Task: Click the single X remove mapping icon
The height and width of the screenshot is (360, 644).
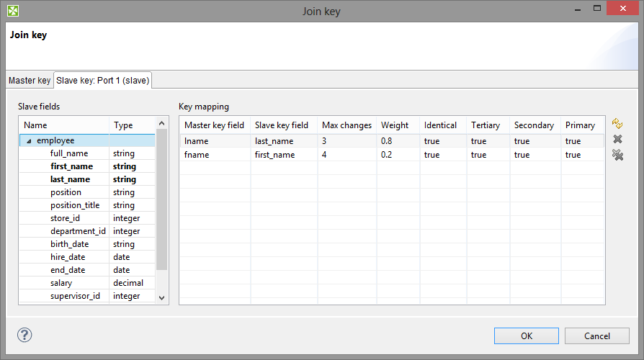Action: (x=617, y=139)
